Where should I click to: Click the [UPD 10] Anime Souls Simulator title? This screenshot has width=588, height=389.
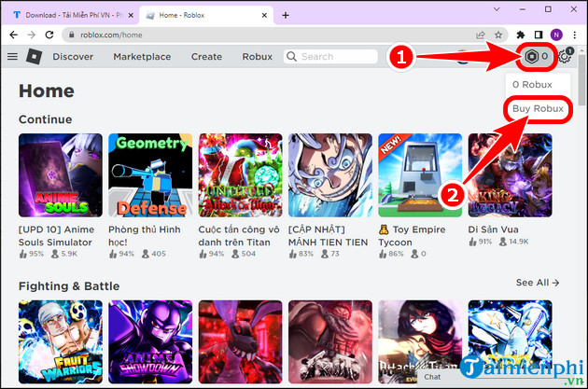pyautogui.click(x=56, y=236)
